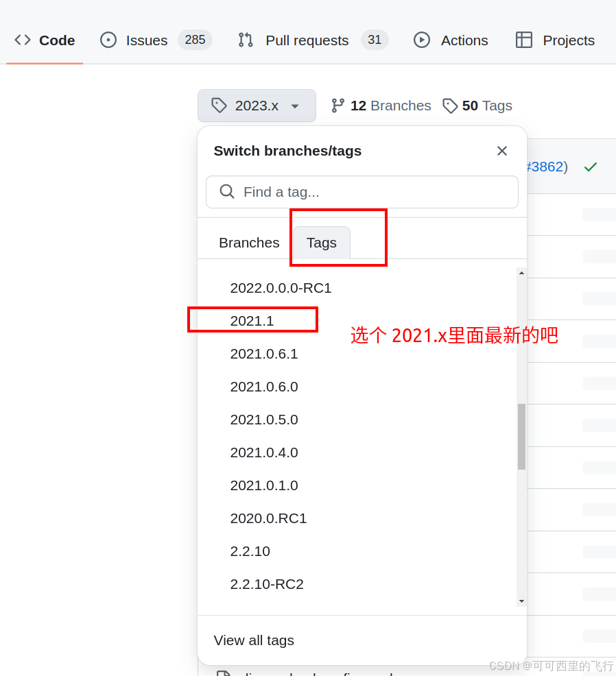The image size is (616, 676).
Task: Switch to the Branches tab in popup
Action: 249,243
